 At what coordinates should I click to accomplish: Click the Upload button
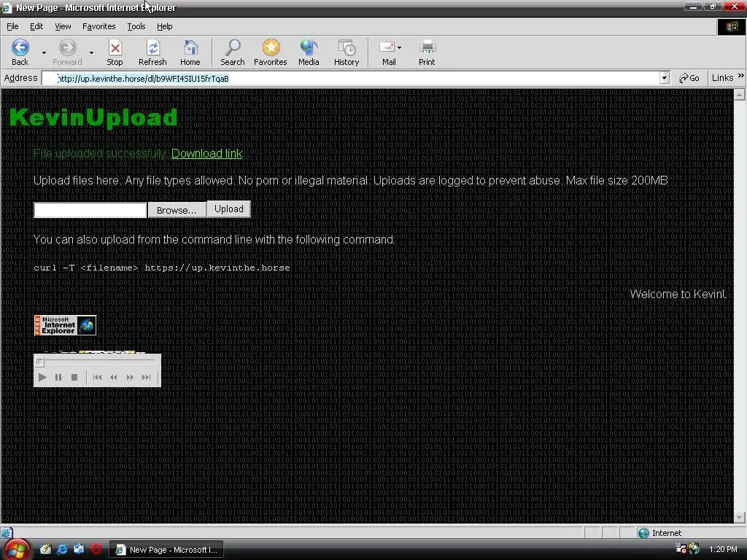(228, 209)
